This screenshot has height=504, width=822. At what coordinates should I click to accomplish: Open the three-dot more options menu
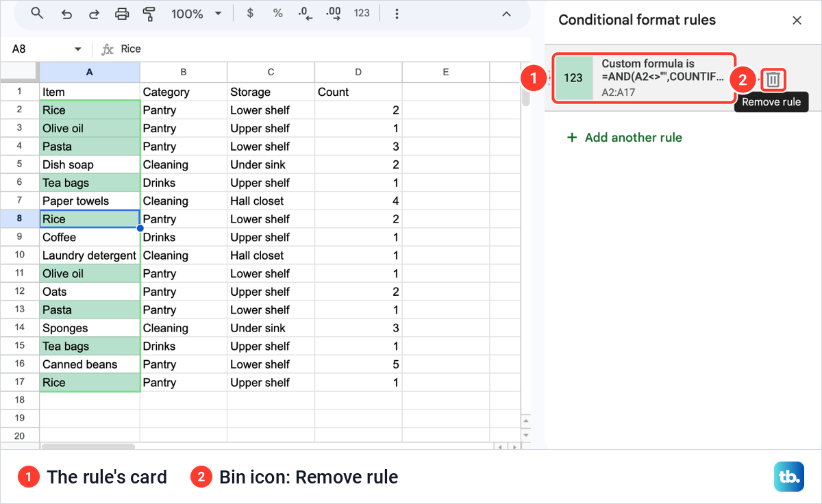tap(397, 14)
